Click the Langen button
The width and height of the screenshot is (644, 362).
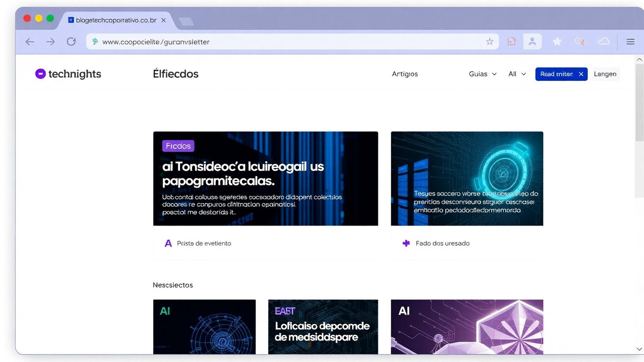605,74
